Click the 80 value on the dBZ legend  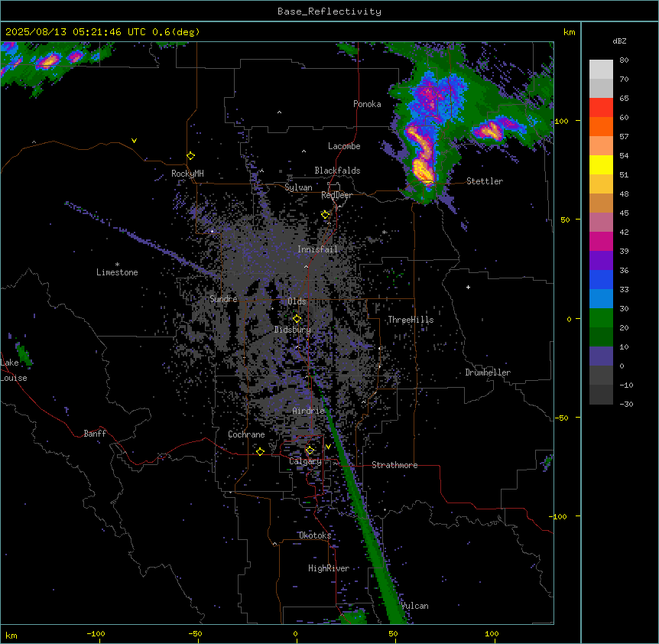pos(624,60)
